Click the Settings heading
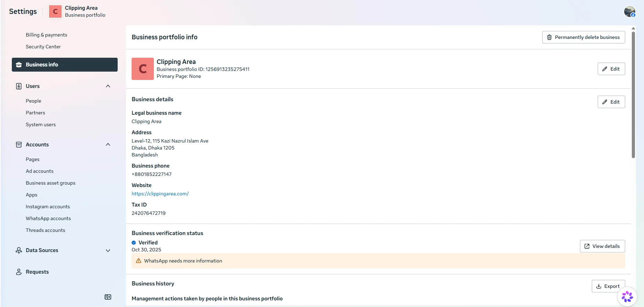This screenshot has width=644, height=307. (23, 11)
